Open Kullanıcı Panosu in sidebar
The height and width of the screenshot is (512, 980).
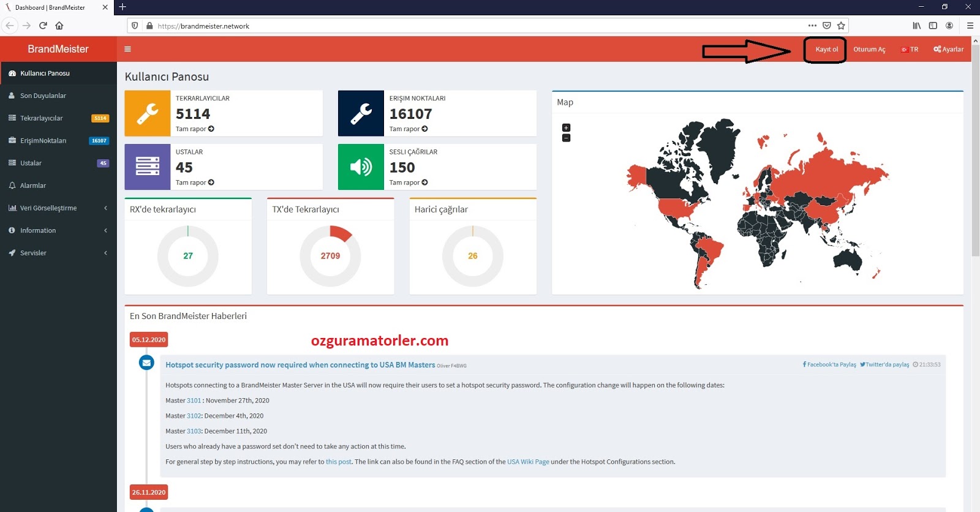tap(58, 73)
